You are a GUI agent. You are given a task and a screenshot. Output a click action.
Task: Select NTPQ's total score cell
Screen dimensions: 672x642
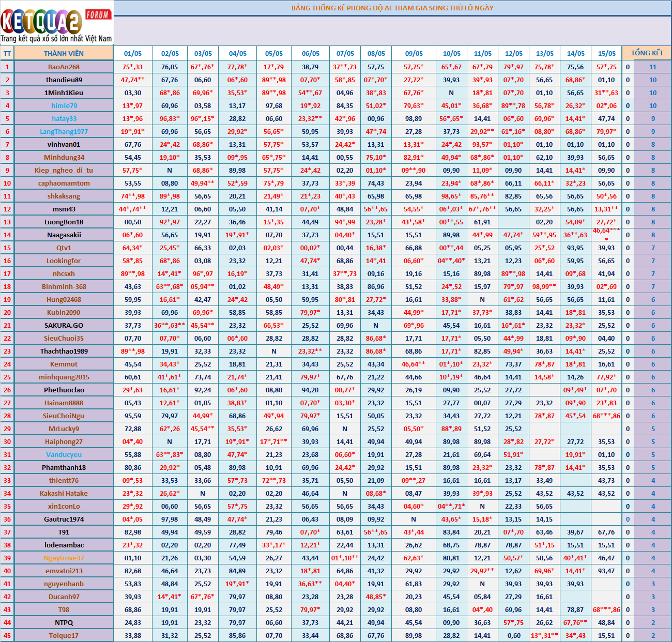coord(652,622)
